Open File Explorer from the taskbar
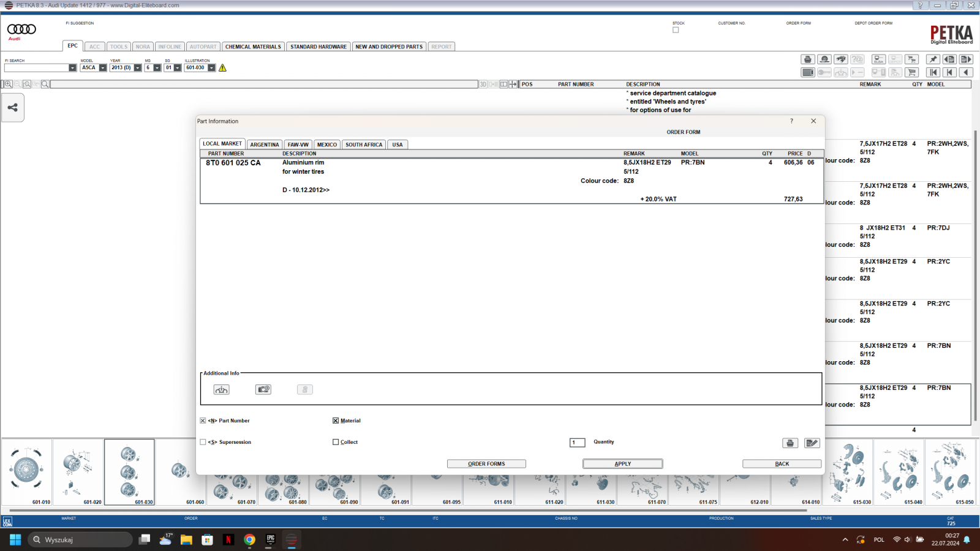 (x=186, y=539)
